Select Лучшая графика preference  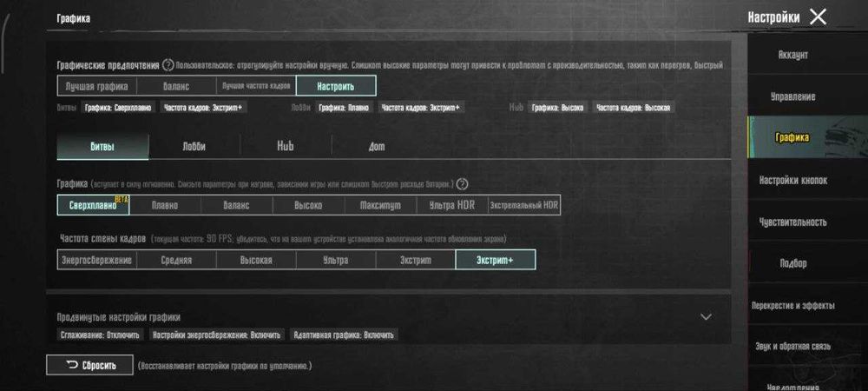click(x=97, y=86)
